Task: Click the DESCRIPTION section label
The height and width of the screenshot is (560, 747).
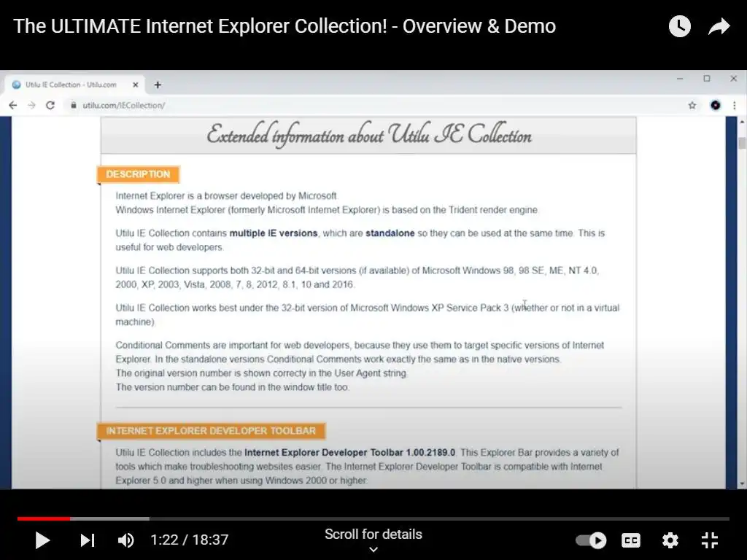Action: (138, 174)
